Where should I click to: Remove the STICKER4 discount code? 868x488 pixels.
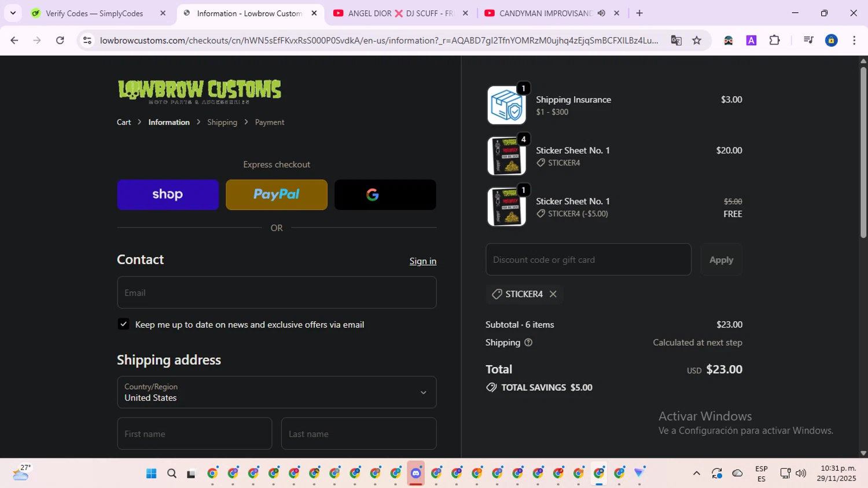(x=553, y=294)
